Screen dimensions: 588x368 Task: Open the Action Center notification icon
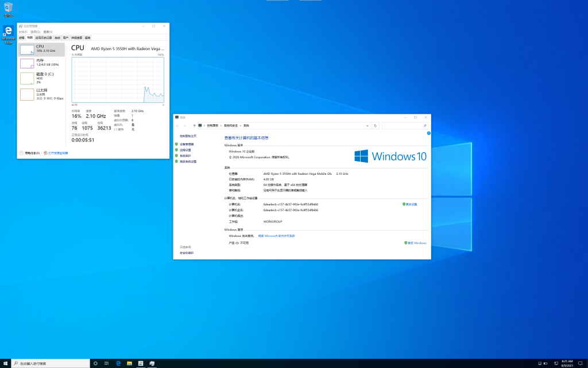(580, 363)
